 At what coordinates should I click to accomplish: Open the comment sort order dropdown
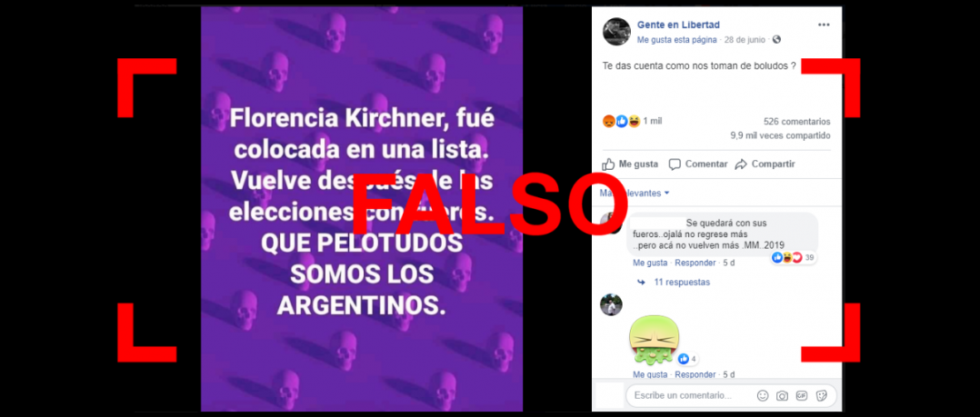[634, 194]
